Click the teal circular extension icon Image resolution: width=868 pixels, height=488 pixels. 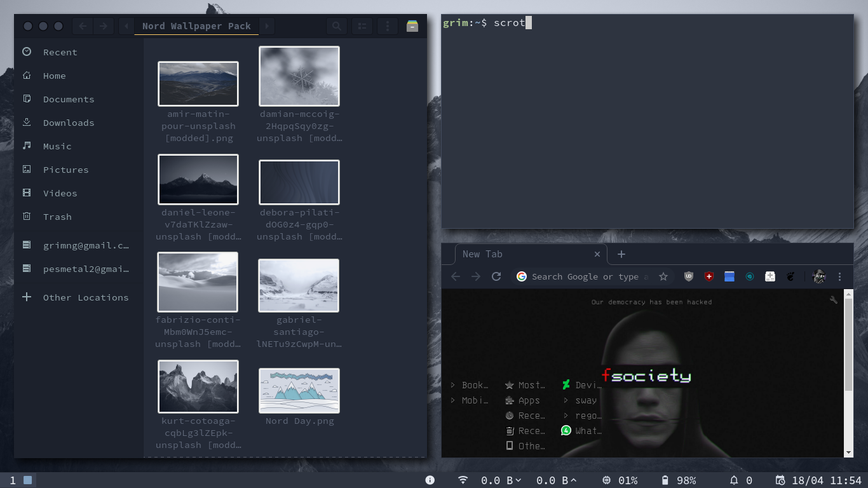click(750, 276)
